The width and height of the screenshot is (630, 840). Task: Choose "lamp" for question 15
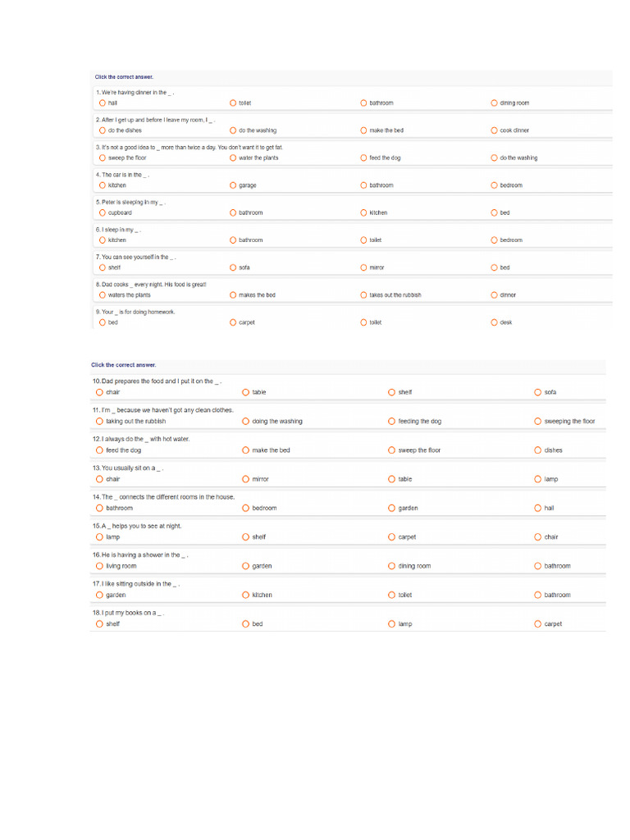point(99,537)
